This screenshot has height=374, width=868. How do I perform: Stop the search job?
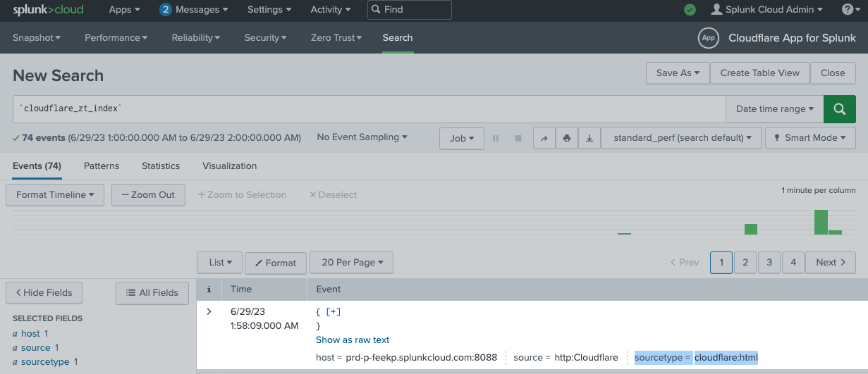click(x=518, y=138)
